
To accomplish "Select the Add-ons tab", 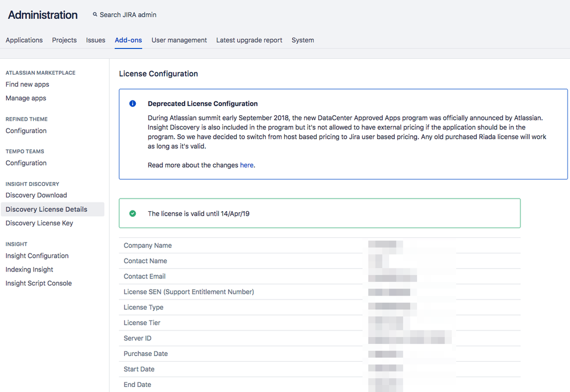I will (x=128, y=40).
